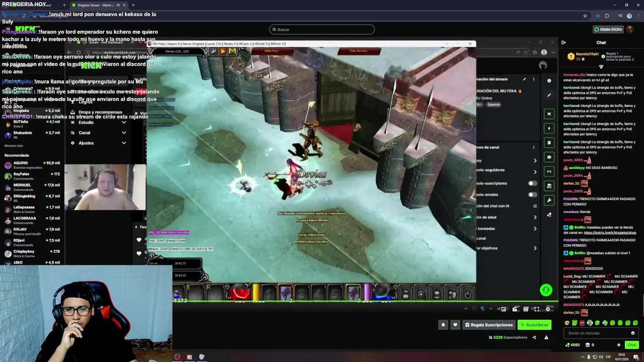Toggle the solo-suscriptores chat switch
This screenshot has height=362, width=644.
click(x=532, y=184)
